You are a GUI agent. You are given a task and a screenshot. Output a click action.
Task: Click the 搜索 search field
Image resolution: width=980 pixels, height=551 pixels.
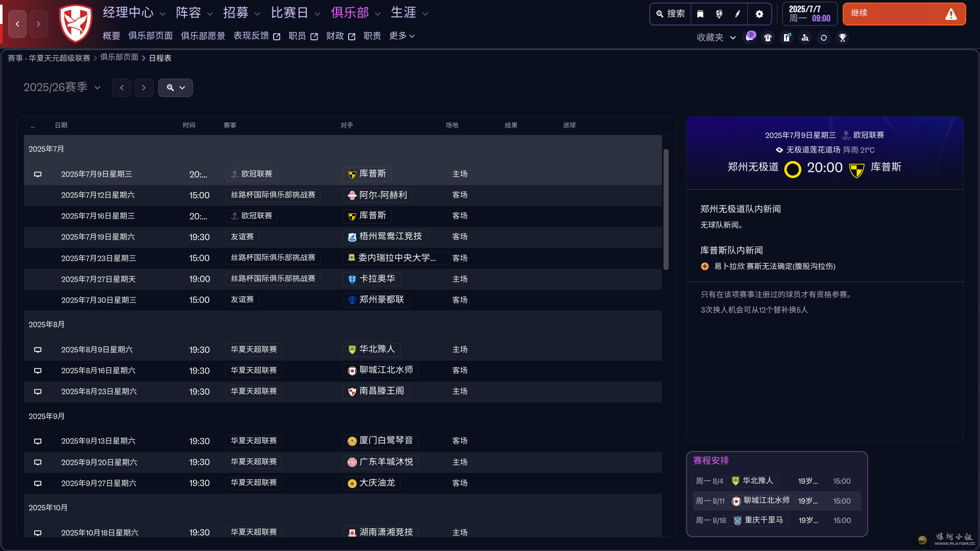tap(671, 14)
